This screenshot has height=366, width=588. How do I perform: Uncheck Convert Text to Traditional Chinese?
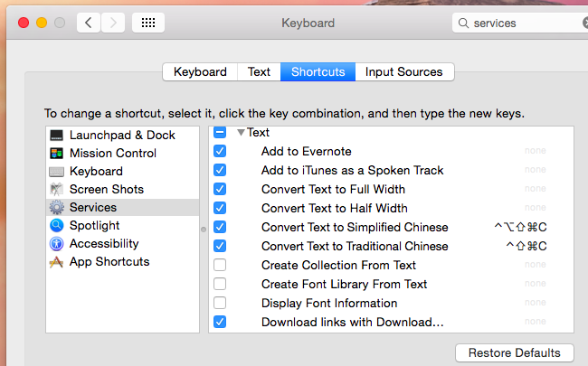click(x=220, y=246)
